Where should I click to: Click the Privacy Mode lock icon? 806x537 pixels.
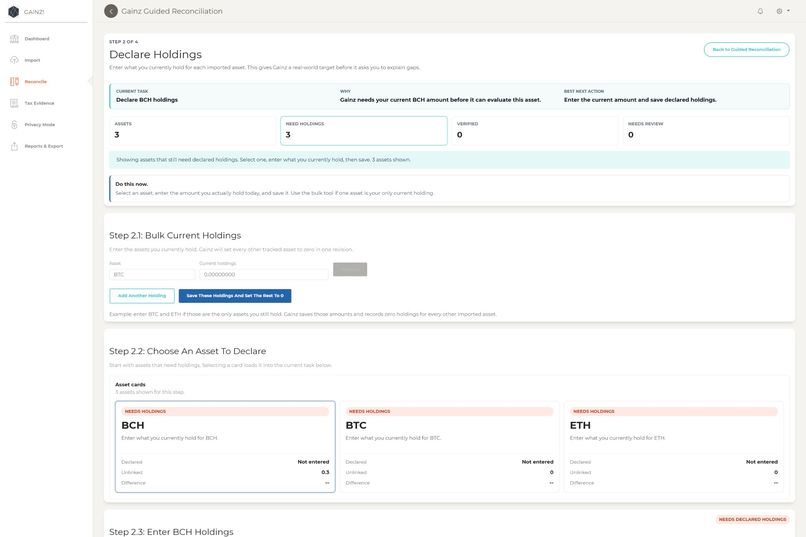14,125
